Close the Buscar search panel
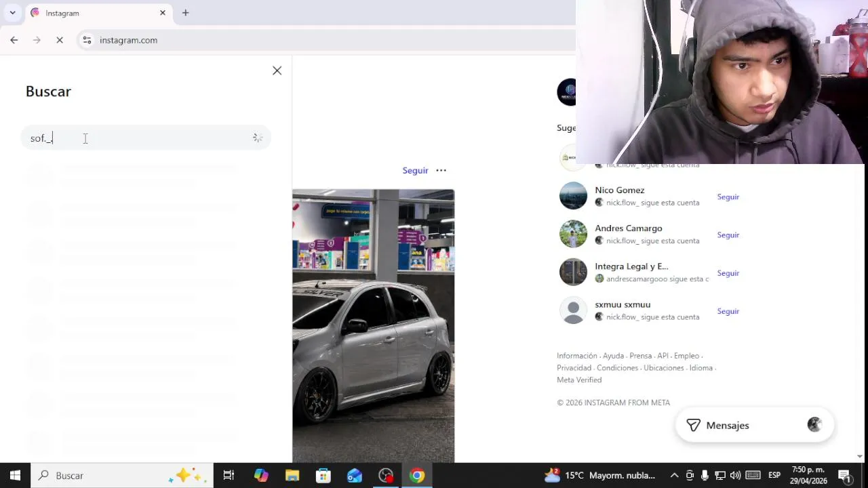 [x=277, y=70]
